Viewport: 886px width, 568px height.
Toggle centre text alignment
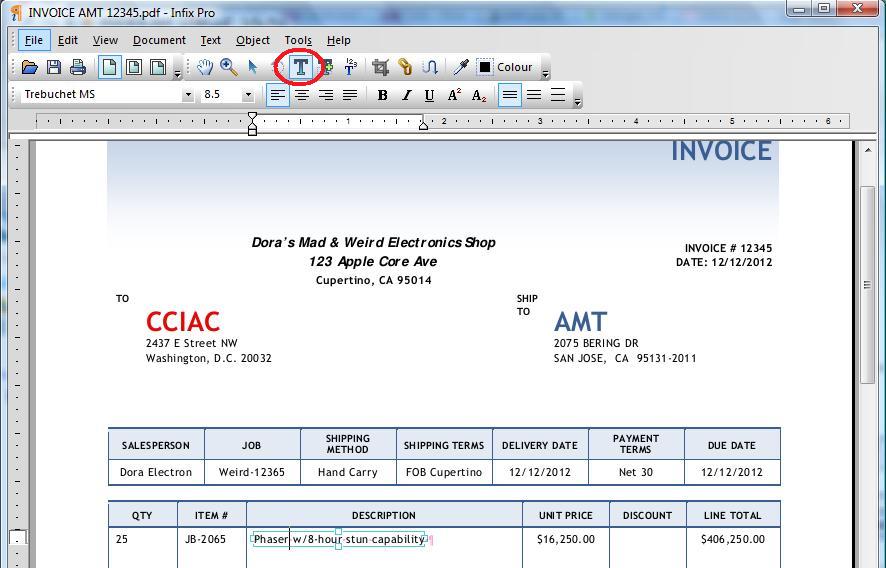(x=302, y=95)
